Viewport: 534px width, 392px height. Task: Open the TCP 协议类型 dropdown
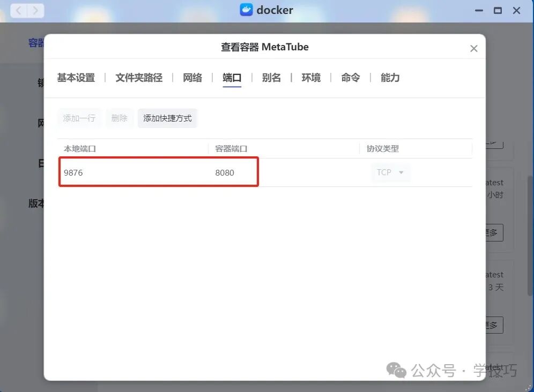point(390,172)
